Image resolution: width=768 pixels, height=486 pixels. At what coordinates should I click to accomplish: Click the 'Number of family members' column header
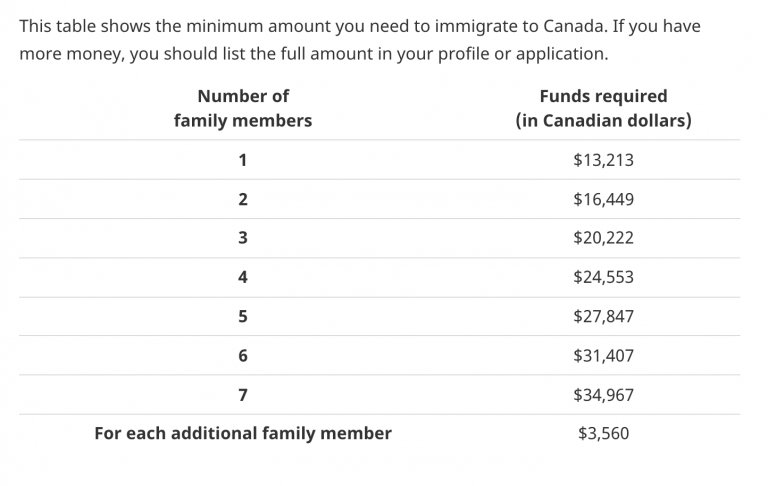coord(243,108)
